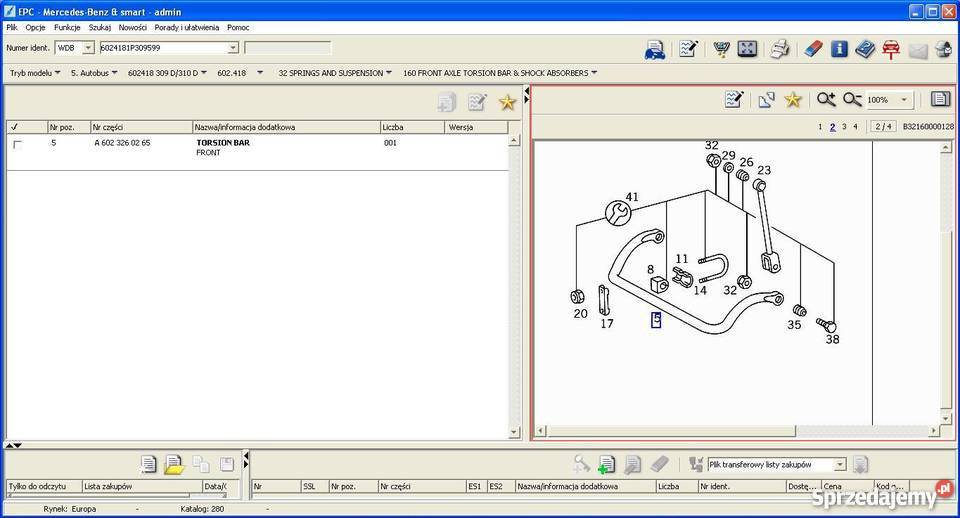The image size is (960, 518).
Task: Collapse the parts list panel arrow
Action: 527,91
